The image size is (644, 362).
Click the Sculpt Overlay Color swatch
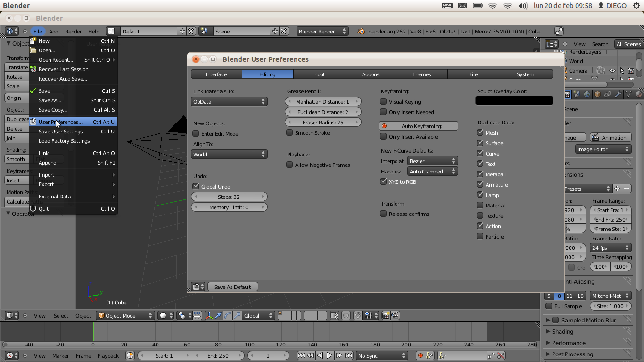[x=514, y=100]
